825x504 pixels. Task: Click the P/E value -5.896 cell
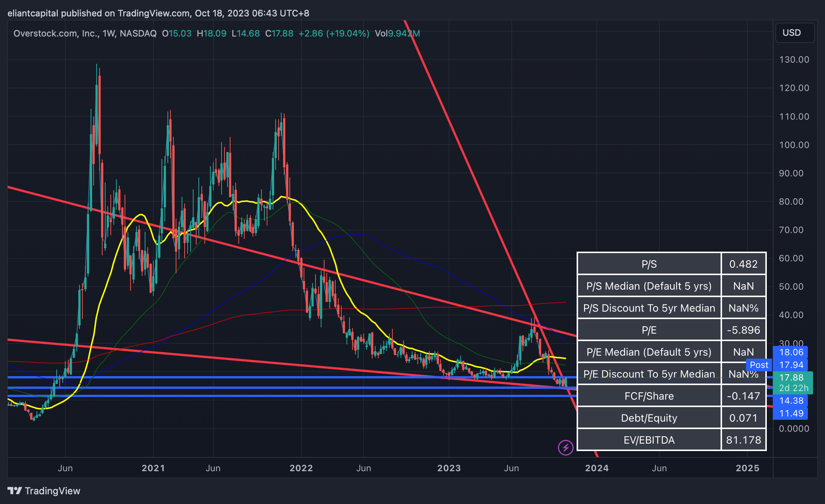point(743,330)
